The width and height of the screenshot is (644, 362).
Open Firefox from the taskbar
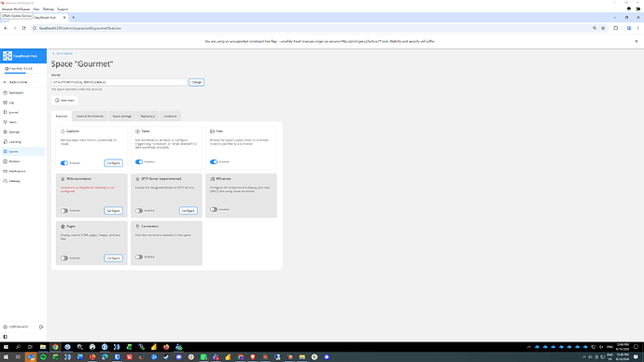(166, 347)
